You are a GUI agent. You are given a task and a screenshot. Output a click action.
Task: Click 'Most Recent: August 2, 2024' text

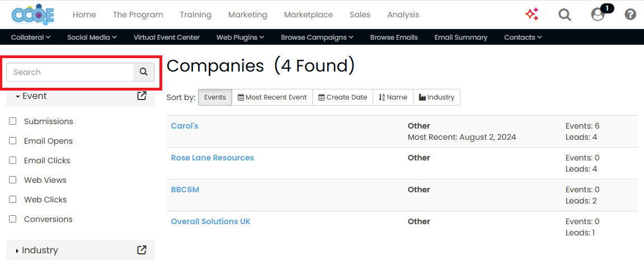(x=462, y=137)
